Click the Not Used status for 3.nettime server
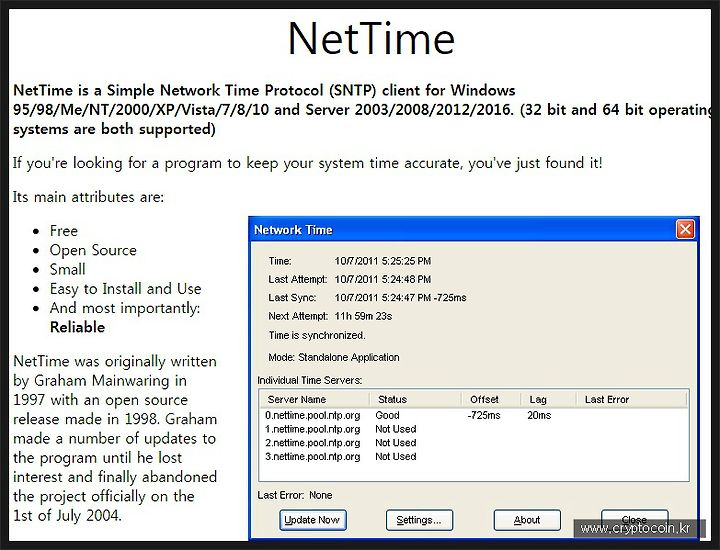 (x=395, y=457)
